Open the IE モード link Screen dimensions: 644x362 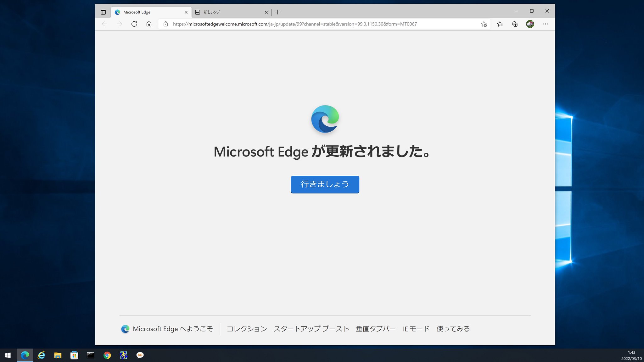[416, 329]
